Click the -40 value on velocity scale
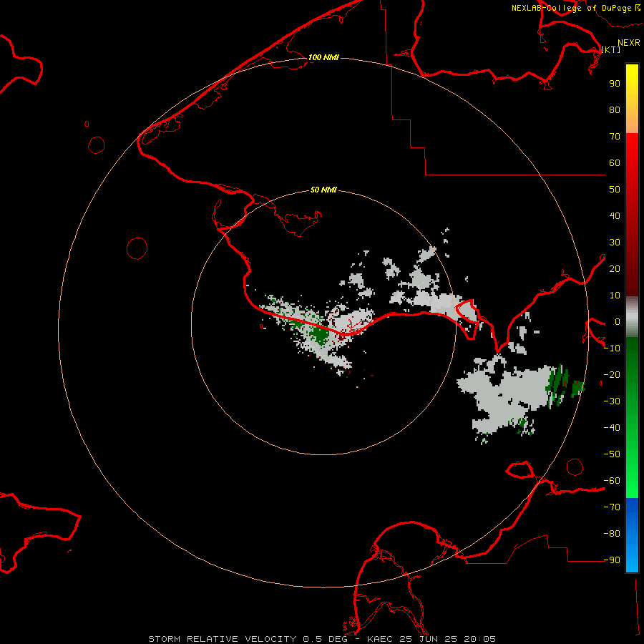The image size is (644, 644). click(612, 428)
